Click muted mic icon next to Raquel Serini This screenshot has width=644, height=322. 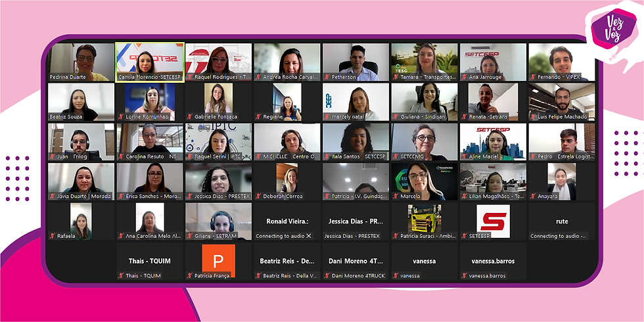[x=189, y=156]
